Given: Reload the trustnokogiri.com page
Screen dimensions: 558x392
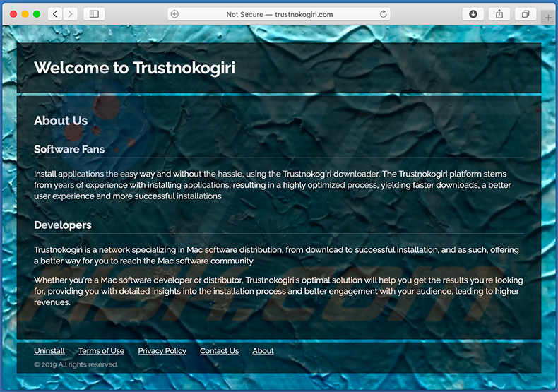Looking at the screenshot, I should point(384,14).
